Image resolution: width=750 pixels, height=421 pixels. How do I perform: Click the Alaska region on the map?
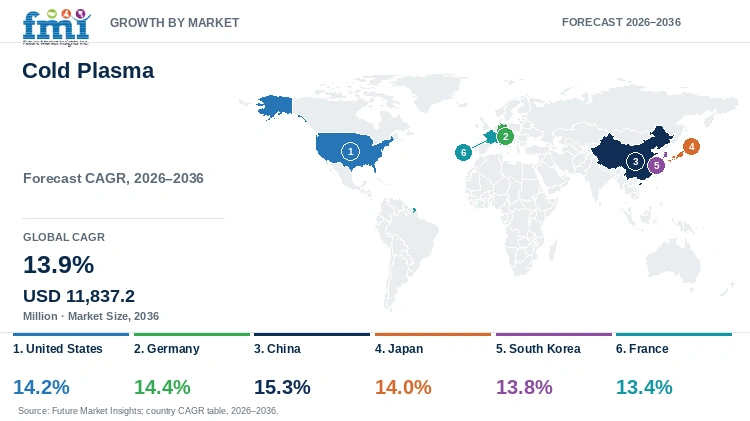[275, 106]
